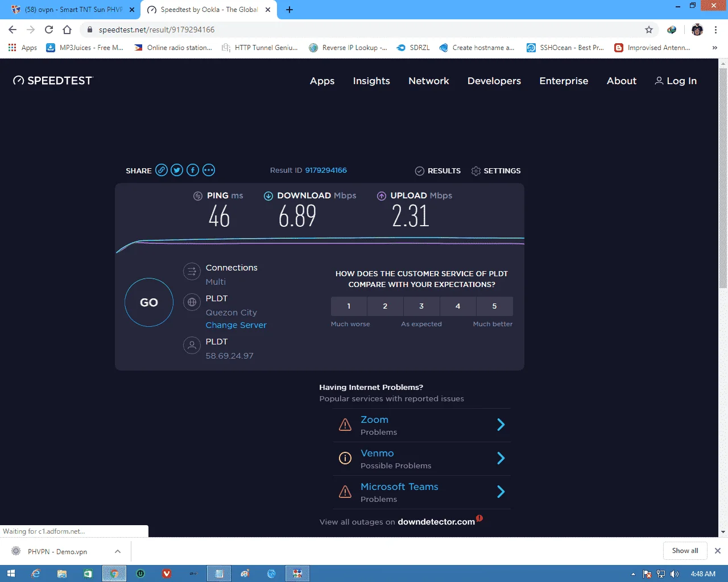
Task: Show more bookmarks with the double chevron
Action: coord(715,48)
